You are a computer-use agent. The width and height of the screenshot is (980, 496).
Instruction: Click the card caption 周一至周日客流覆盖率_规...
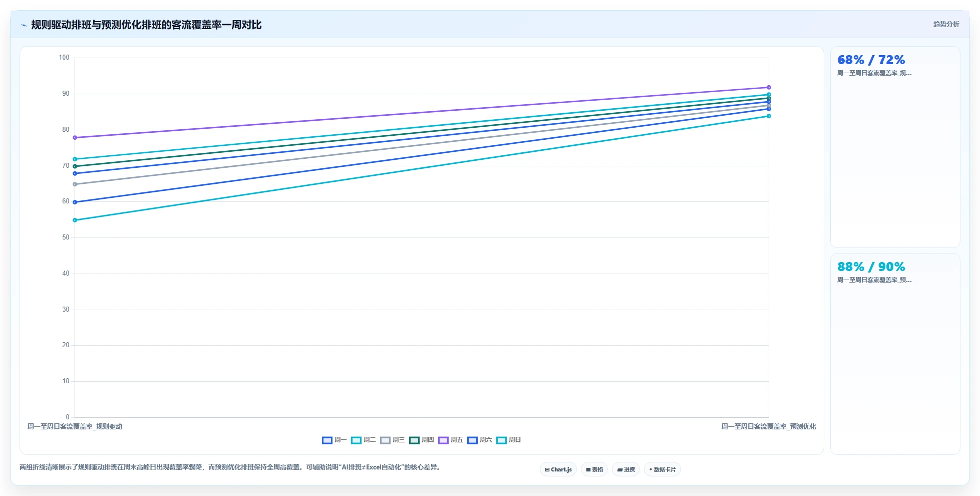pyautogui.click(x=874, y=73)
